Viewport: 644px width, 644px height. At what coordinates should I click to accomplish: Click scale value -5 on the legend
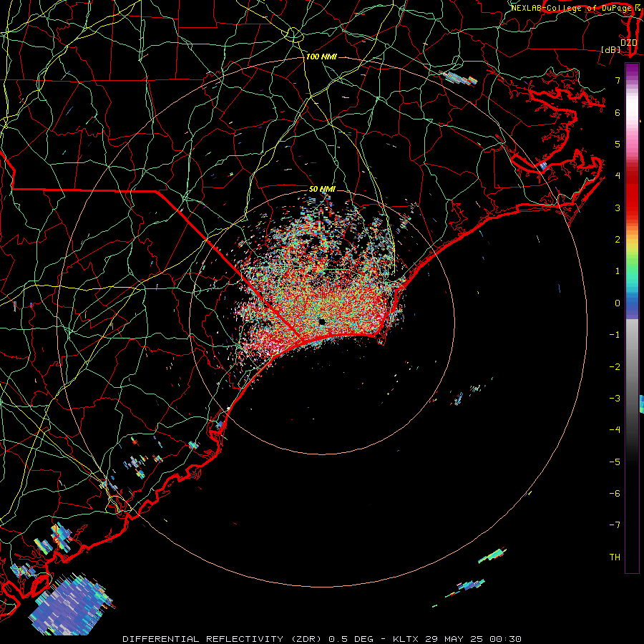coord(615,462)
